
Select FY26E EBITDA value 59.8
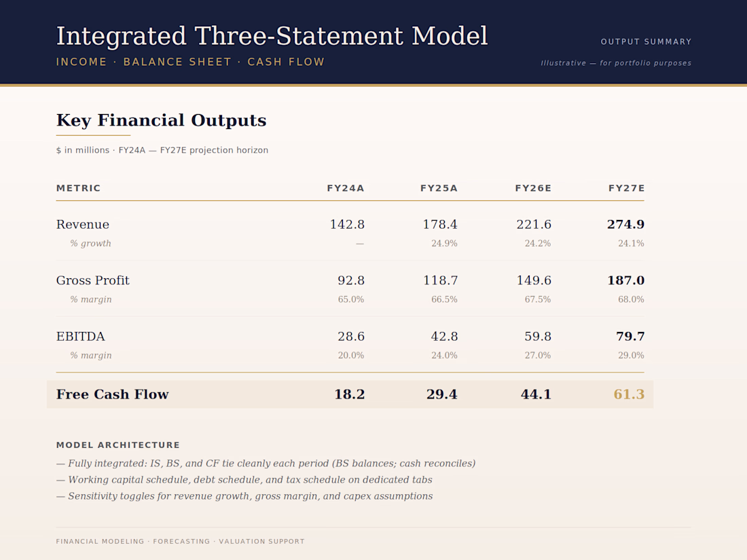pyautogui.click(x=538, y=337)
